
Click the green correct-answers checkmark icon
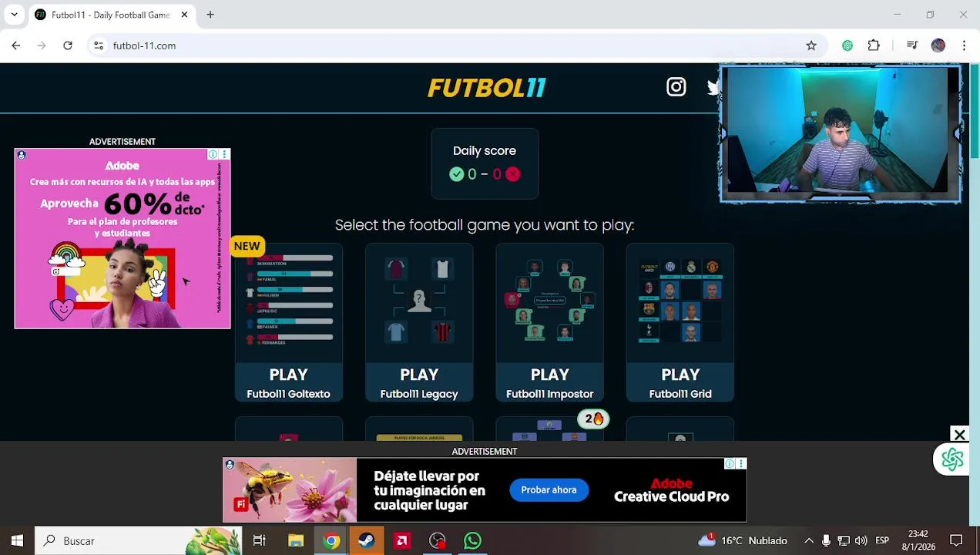coord(457,174)
